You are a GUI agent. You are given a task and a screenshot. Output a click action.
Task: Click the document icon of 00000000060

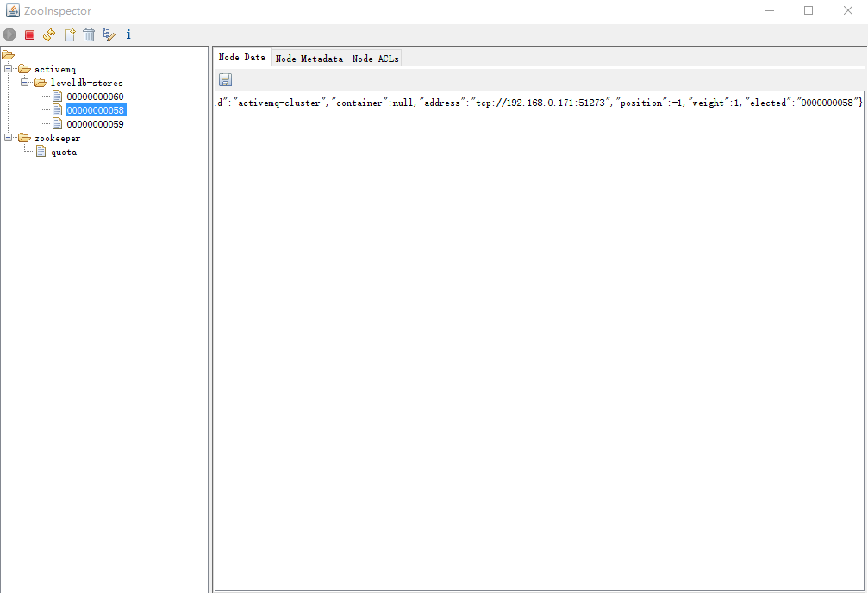pyautogui.click(x=57, y=96)
